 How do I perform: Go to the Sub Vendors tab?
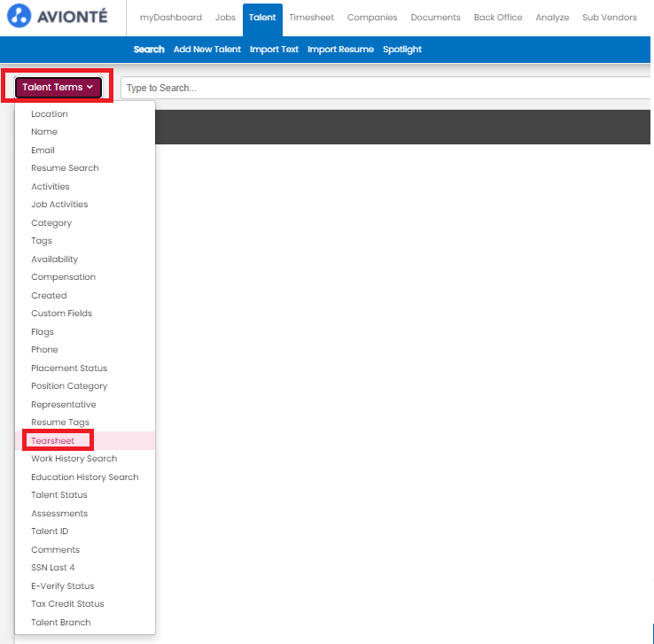click(610, 18)
